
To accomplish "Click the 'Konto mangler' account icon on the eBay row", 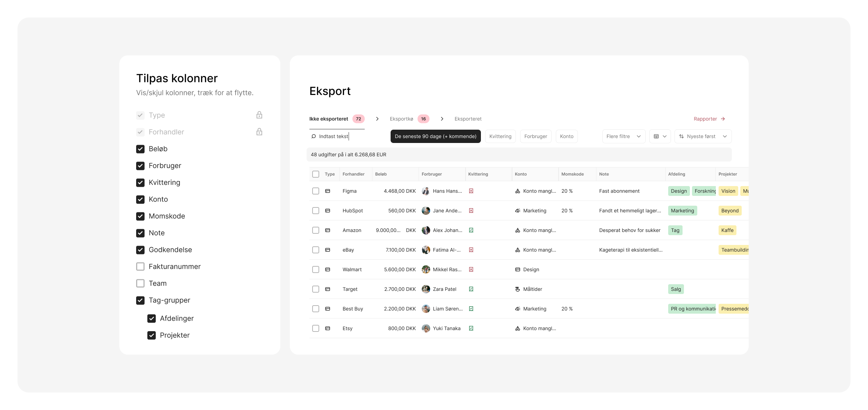I will (517, 250).
